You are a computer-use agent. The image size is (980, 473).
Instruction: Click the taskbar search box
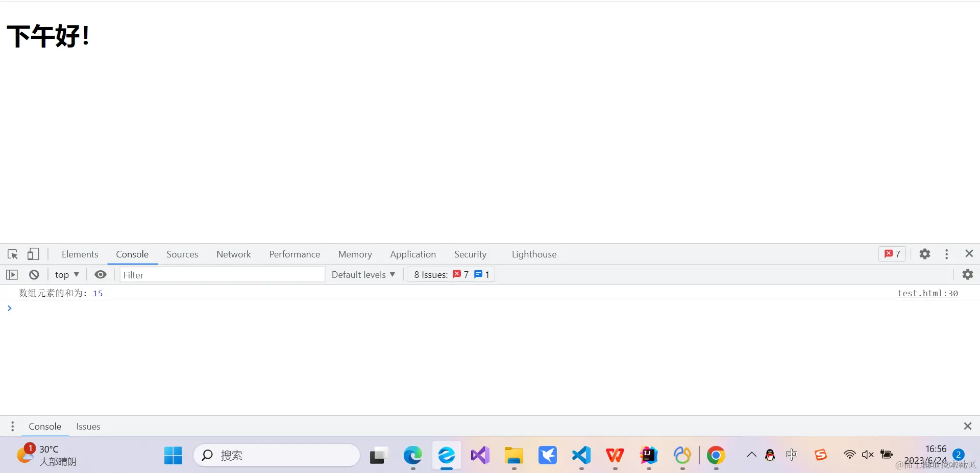[x=277, y=455]
